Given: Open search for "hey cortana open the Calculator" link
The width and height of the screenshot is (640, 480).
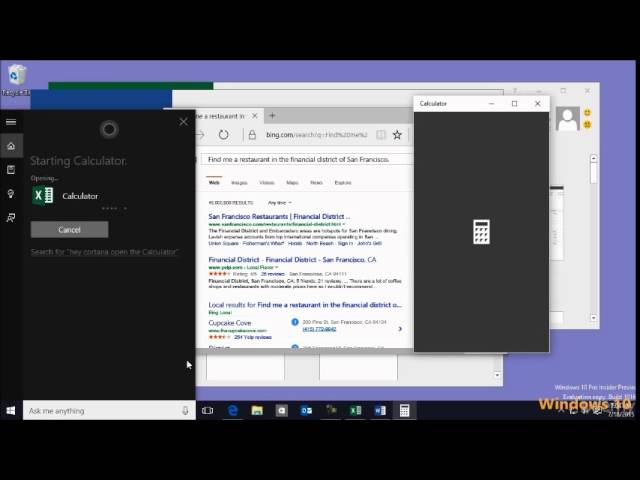Looking at the screenshot, I should tap(104, 252).
